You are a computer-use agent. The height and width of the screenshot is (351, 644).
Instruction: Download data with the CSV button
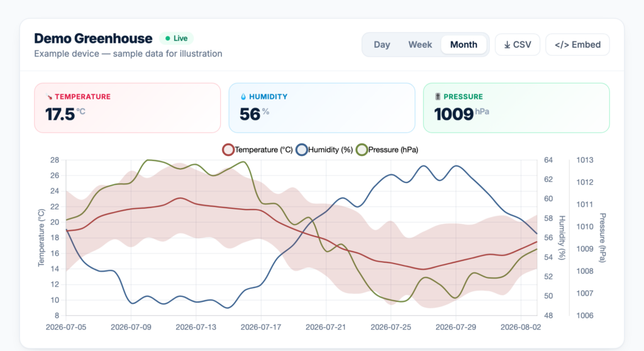point(518,45)
